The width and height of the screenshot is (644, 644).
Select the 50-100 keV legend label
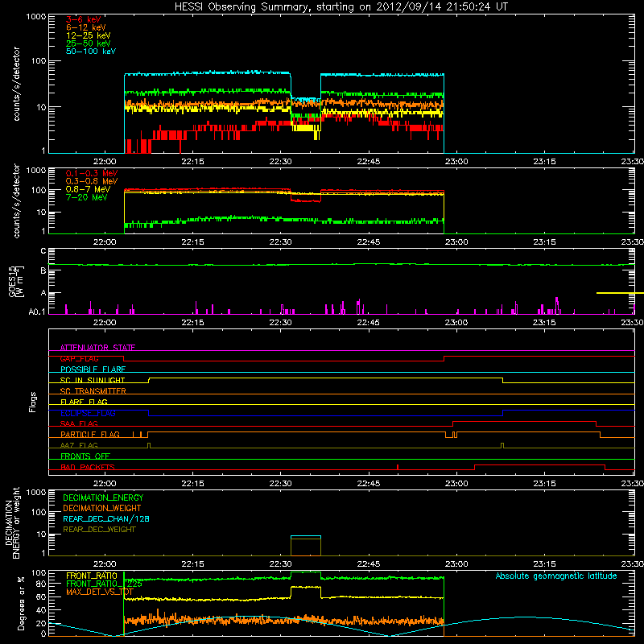(91, 52)
